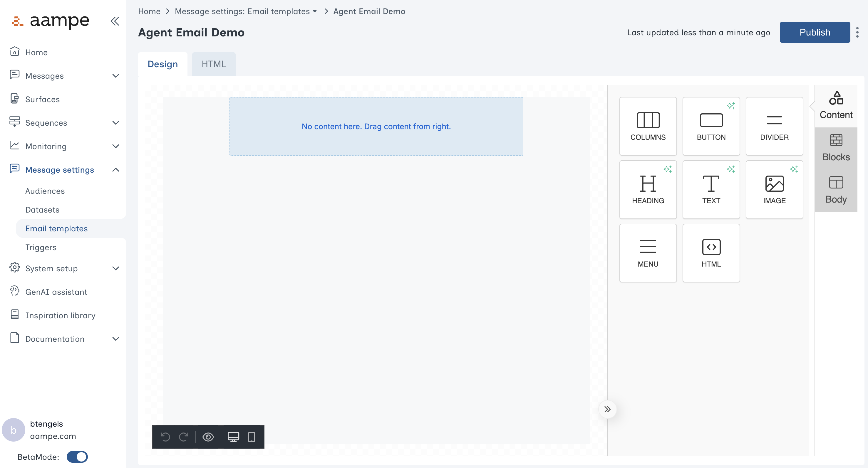This screenshot has height=468, width=868.
Task: Click the Agent Email Demo page title
Action: (x=191, y=32)
